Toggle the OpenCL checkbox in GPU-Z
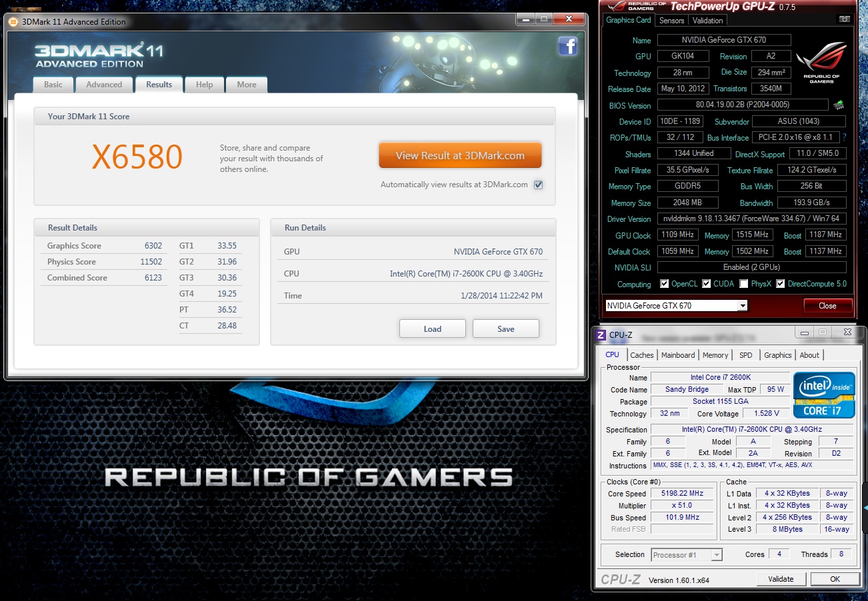The height and width of the screenshot is (601, 868). click(x=664, y=284)
